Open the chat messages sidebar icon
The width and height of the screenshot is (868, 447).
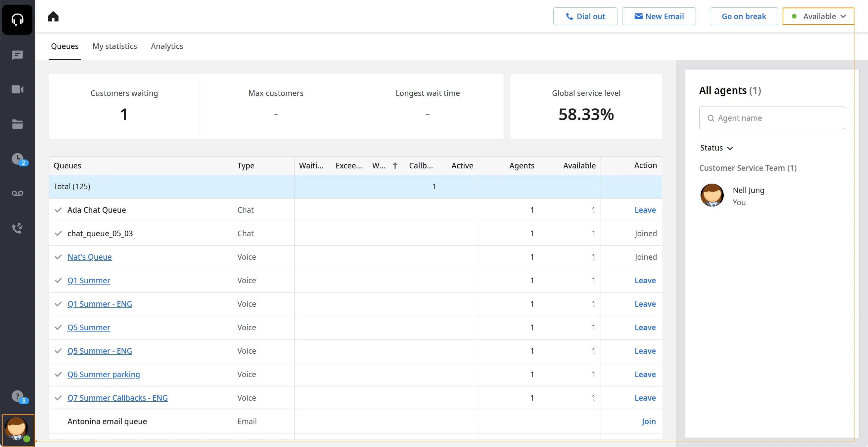point(17,55)
